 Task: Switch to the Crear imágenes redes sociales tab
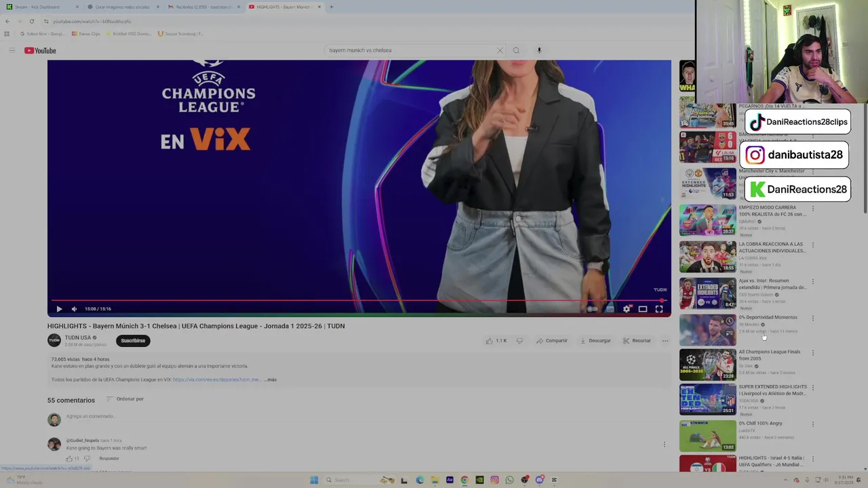tap(123, 7)
